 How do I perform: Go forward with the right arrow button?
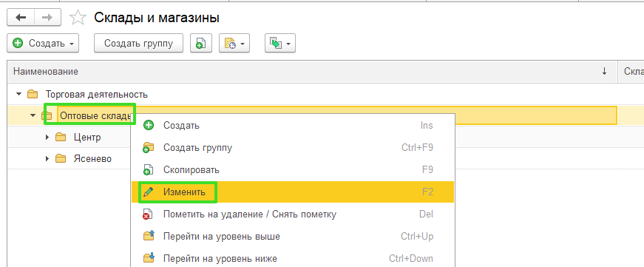pyautogui.click(x=47, y=18)
